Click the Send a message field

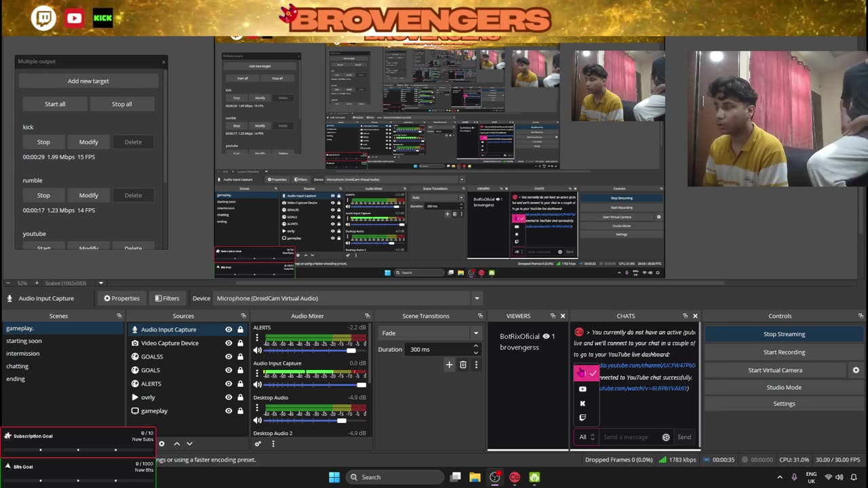(x=630, y=437)
